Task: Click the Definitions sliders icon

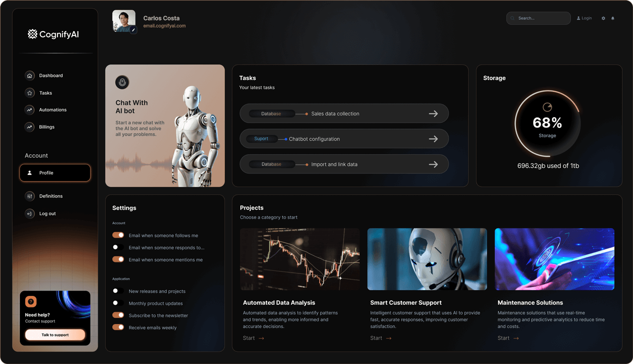Action: coord(30,196)
